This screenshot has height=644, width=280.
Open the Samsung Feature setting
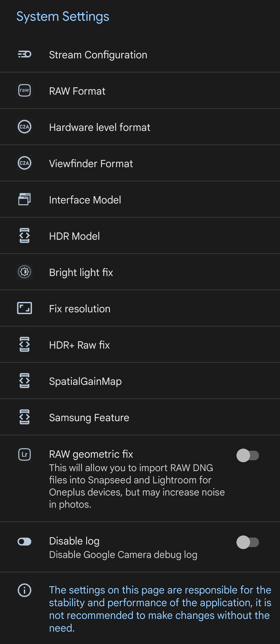click(140, 417)
